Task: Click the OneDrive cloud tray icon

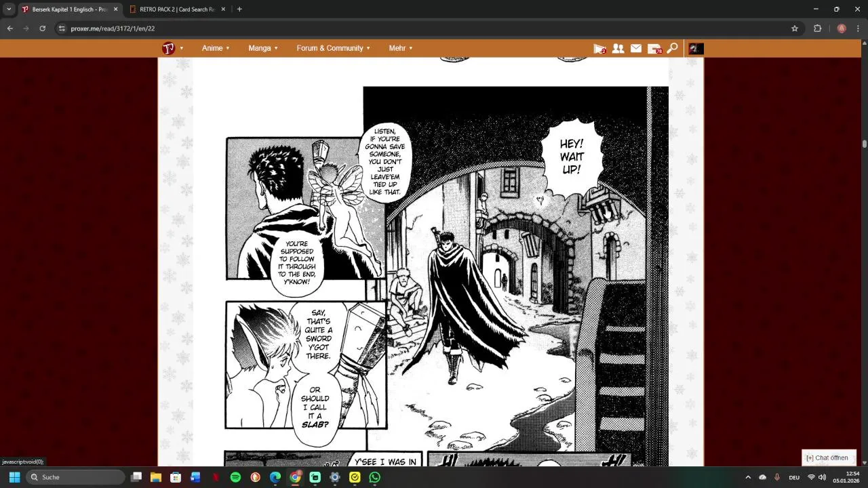Action: point(762,477)
